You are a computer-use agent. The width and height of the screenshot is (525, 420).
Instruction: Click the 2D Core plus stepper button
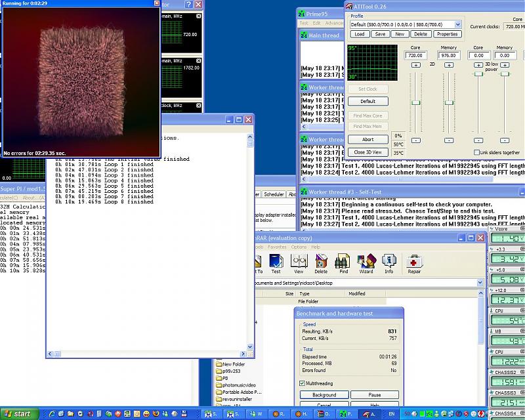[415, 65]
